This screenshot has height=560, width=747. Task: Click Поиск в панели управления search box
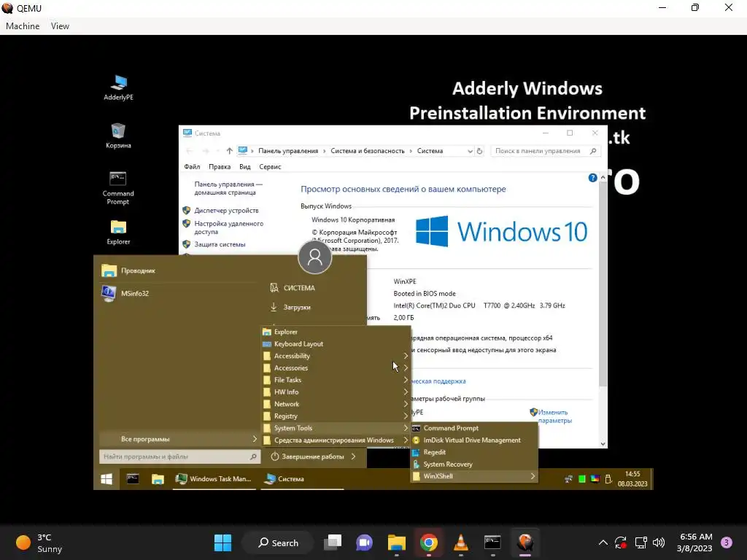(545, 151)
